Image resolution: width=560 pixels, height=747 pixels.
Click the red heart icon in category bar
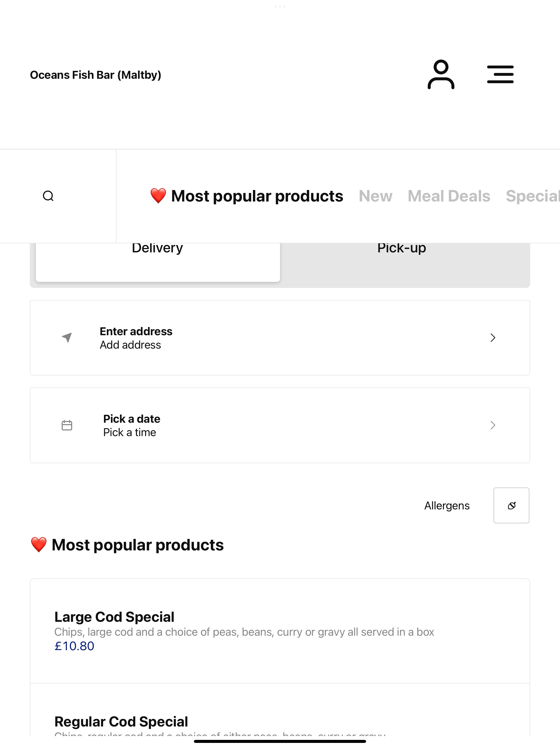tap(158, 196)
